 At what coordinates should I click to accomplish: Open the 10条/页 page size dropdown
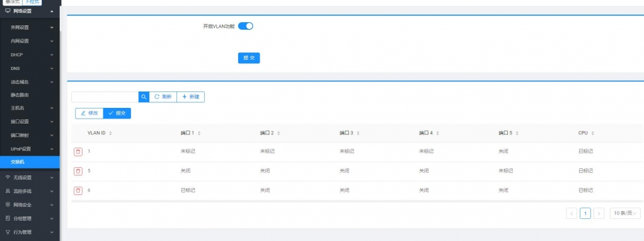pyautogui.click(x=625, y=213)
